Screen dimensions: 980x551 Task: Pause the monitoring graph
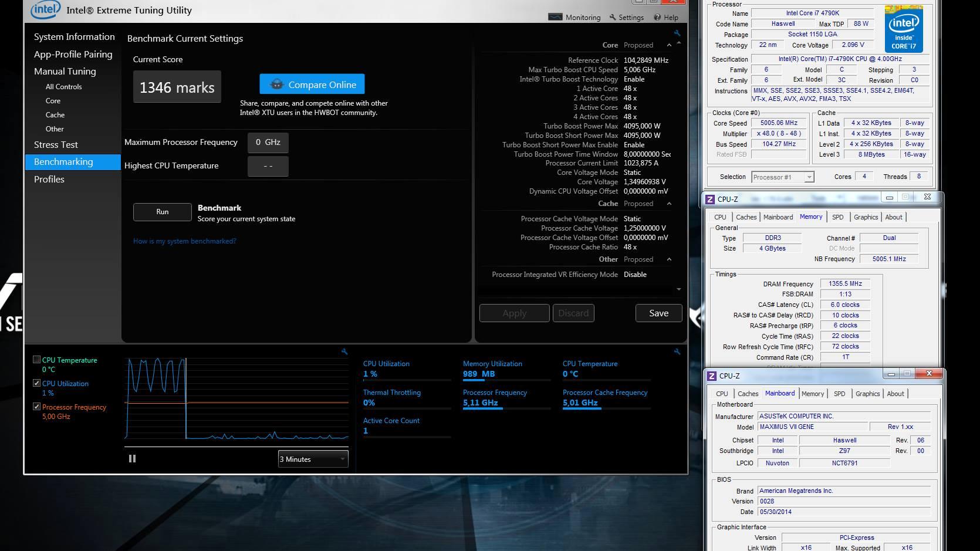tap(132, 459)
